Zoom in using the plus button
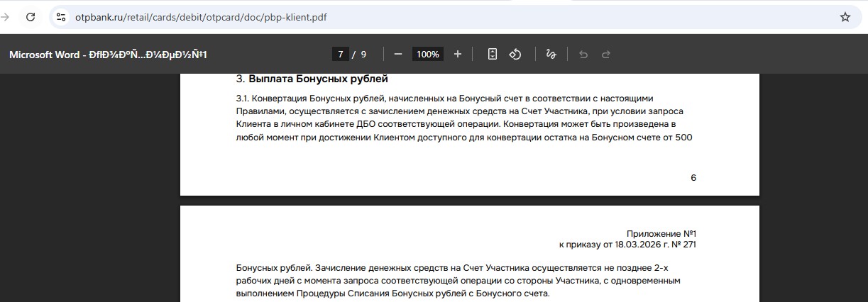868x302 pixels. [457, 55]
